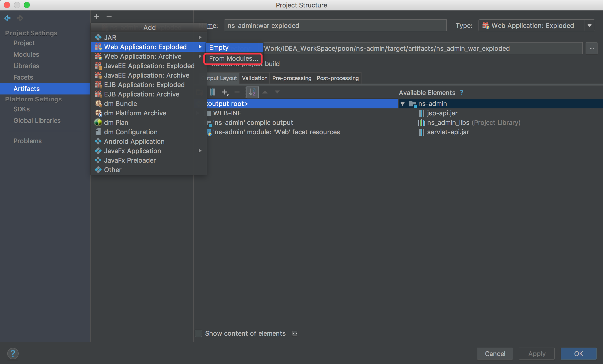Image resolution: width=603 pixels, height=364 pixels.
Task: Open the Type dropdown arrow
Action: click(x=590, y=25)
